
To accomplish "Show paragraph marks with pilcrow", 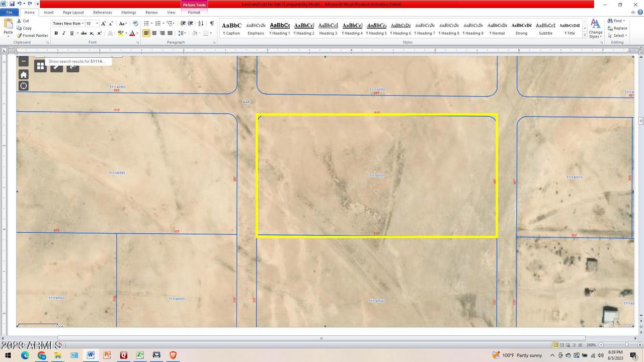I will point(212,24).
